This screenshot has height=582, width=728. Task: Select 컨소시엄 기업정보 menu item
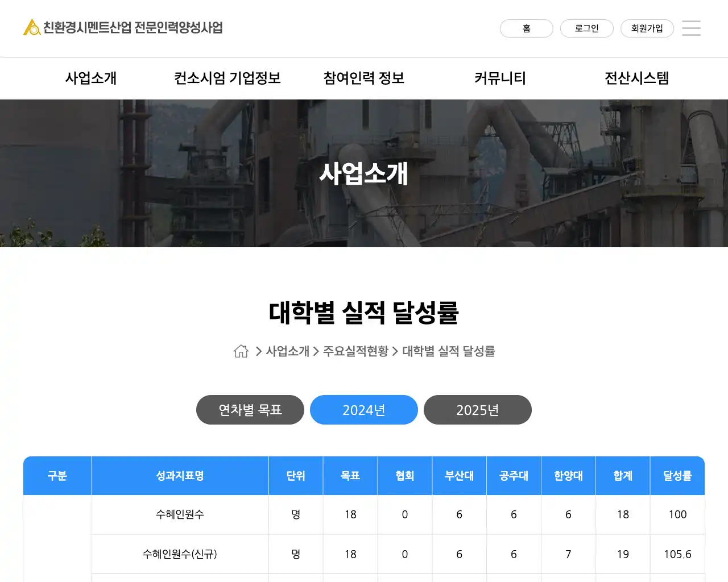[x=227, y=78]
